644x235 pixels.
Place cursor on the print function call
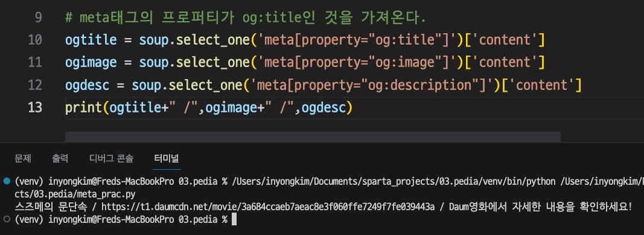(x=83, y=108)
